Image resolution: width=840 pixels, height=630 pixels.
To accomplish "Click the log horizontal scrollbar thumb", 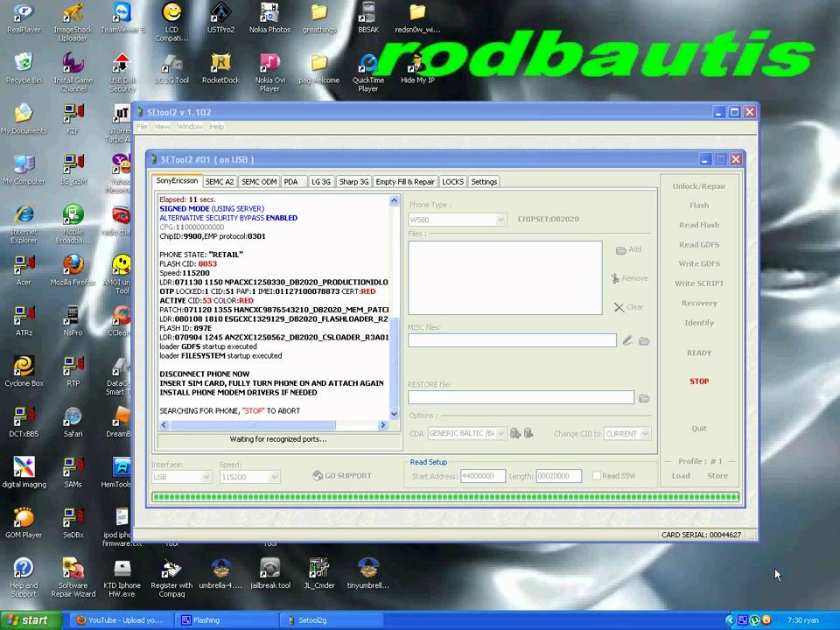I will coord(253,425).
